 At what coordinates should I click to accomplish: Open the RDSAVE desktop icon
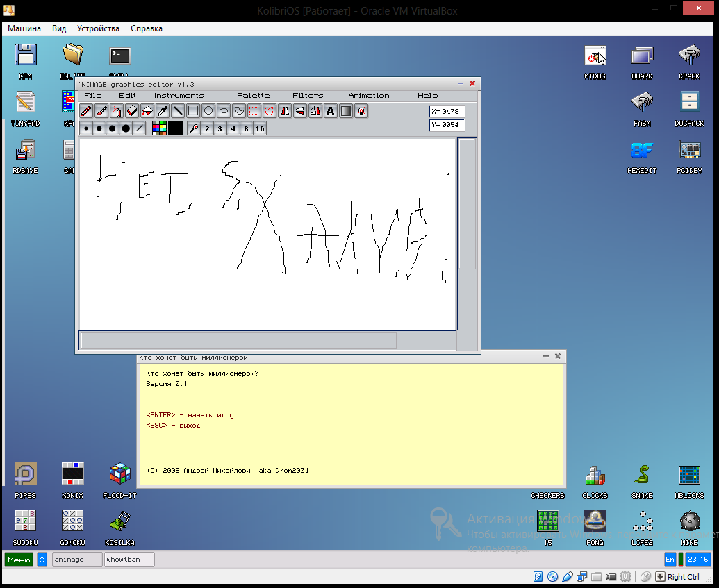click(25, 156)
